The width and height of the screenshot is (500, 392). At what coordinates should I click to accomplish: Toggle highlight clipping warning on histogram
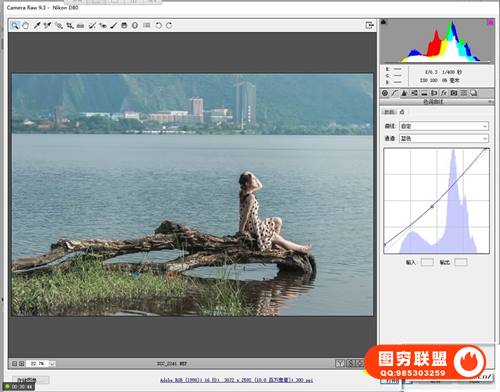coord(490,22)
